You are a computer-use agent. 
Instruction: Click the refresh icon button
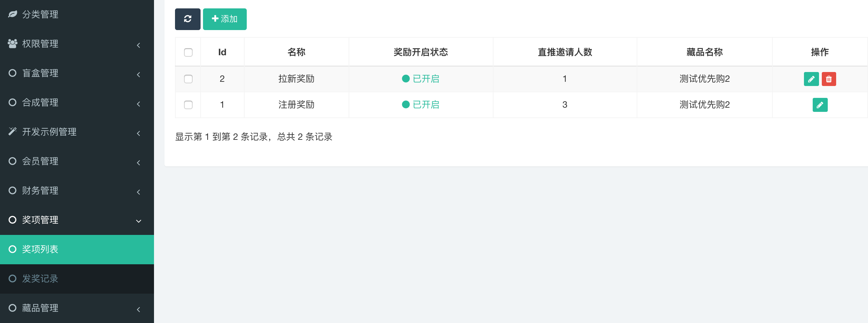188,19
